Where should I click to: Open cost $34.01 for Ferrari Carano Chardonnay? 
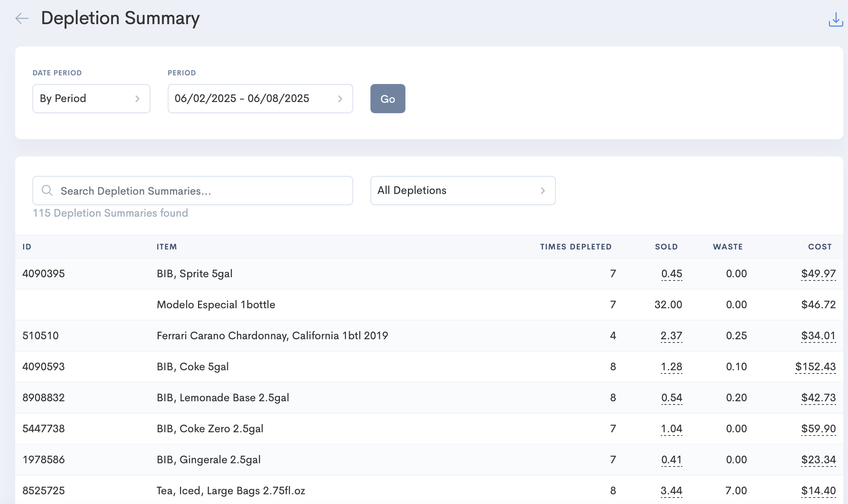pyautogui.click(x=818, y=336)
